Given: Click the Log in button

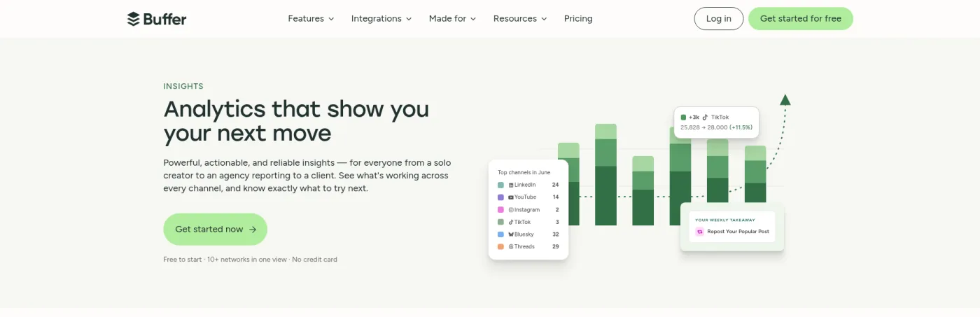Looking at the screenshot, I should pyautogui.click(x=719, y=19).
